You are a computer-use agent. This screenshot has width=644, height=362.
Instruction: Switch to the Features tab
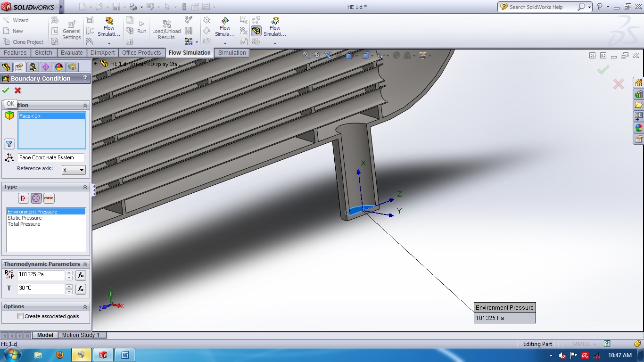pos(15,53)
